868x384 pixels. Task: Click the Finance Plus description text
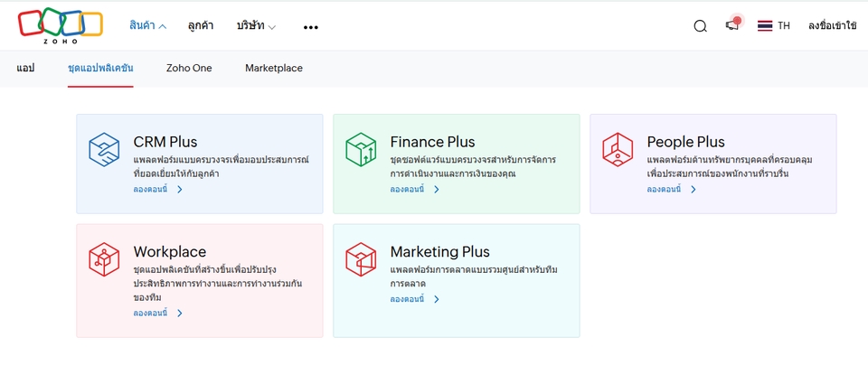click(x=473, y=166)
